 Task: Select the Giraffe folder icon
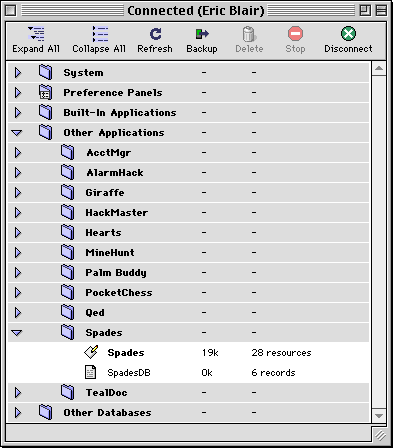(x=68, y=192)
